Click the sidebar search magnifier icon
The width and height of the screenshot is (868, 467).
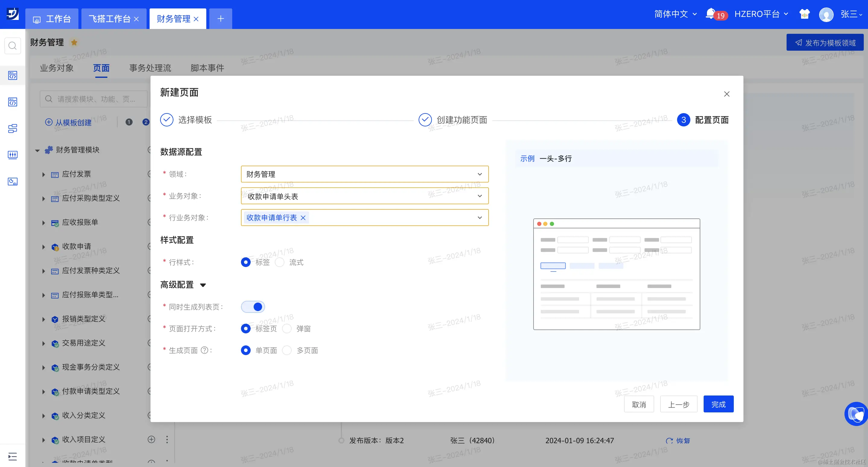(12, 46)
